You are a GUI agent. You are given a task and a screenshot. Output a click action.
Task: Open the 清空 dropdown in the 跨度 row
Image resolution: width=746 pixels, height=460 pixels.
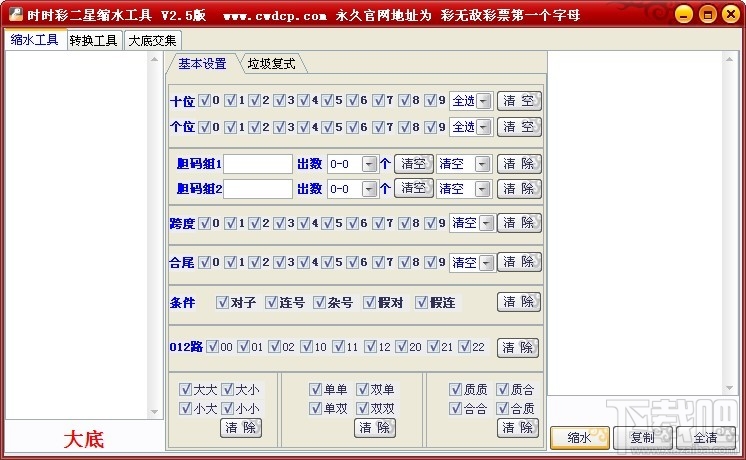(485, 223)
